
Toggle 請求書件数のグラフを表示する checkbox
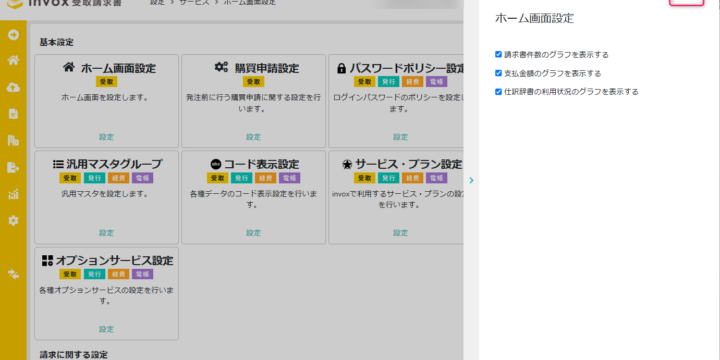pyautogui.click(x=498, y=55)
